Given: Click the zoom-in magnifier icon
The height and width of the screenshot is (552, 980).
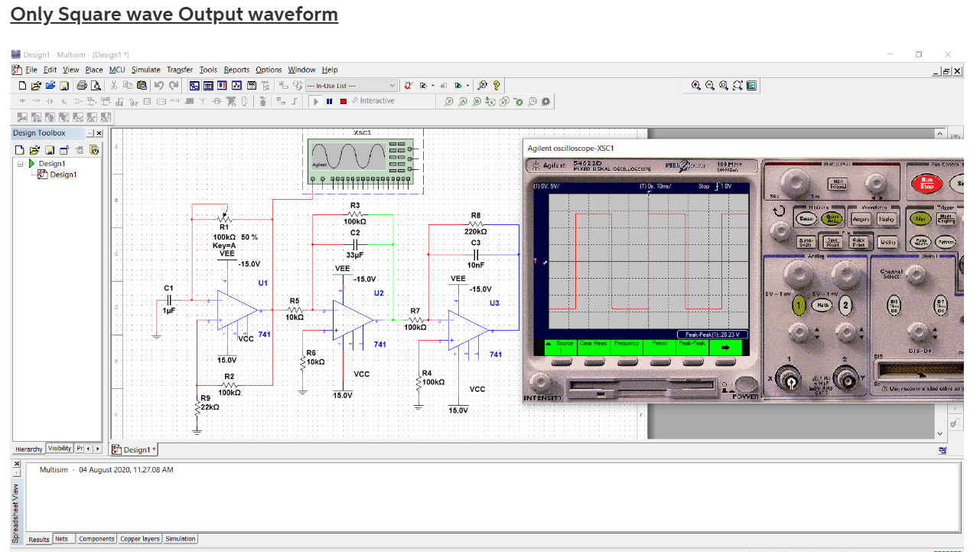Looking at the screenshot, I should click(x=696, y=86).
